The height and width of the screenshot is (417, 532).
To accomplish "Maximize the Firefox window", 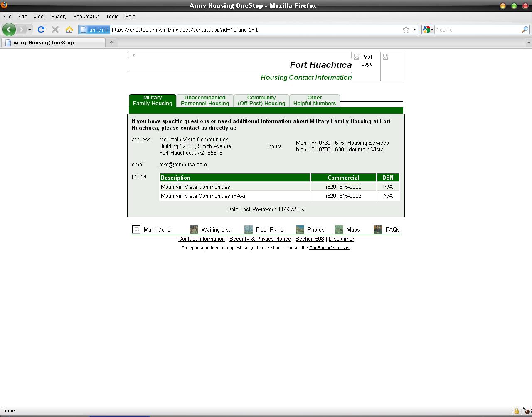I will [514, 6].
